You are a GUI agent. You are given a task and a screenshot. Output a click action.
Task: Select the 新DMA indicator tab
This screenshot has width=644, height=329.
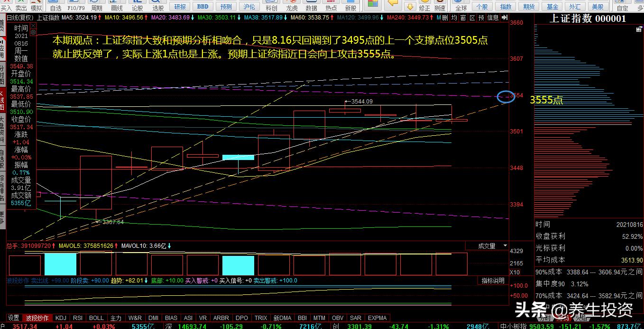[283, 318]
